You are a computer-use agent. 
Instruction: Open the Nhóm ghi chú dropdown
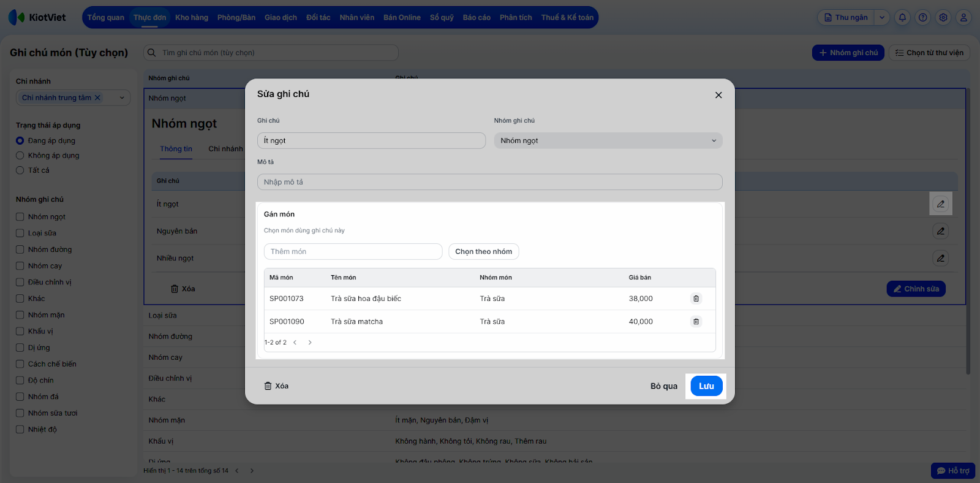click(608, 141)
